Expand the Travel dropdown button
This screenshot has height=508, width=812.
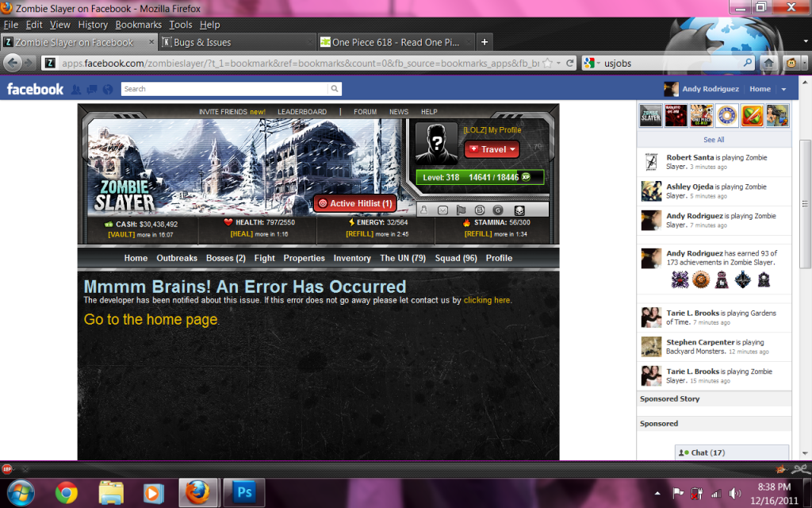492,149
